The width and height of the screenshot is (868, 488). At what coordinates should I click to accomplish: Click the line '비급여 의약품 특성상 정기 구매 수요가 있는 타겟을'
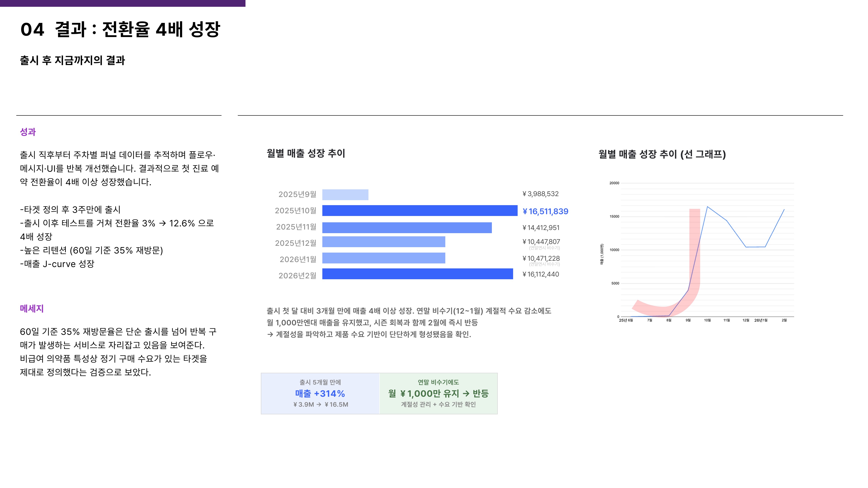[x=113, y=359]
